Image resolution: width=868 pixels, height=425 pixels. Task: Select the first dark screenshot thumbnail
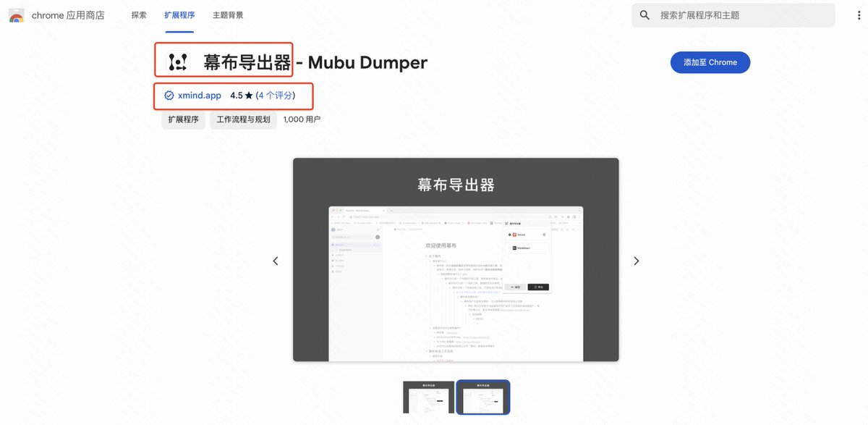[428, 397]
